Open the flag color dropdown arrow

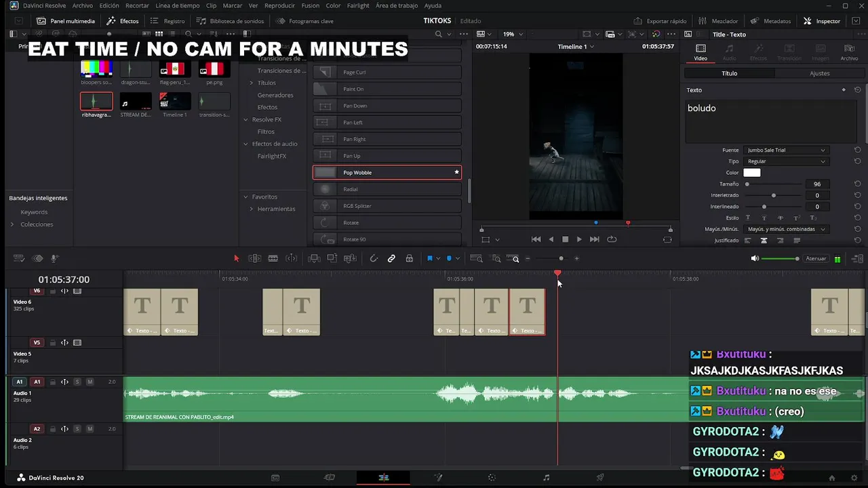point(438,258)
